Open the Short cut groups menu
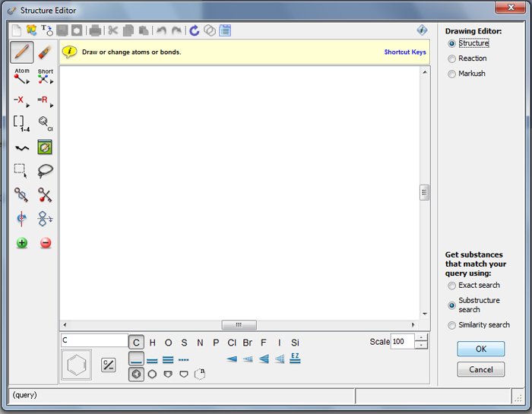The height and width of the screenshot is (414, 532). [x=46, y=76]
